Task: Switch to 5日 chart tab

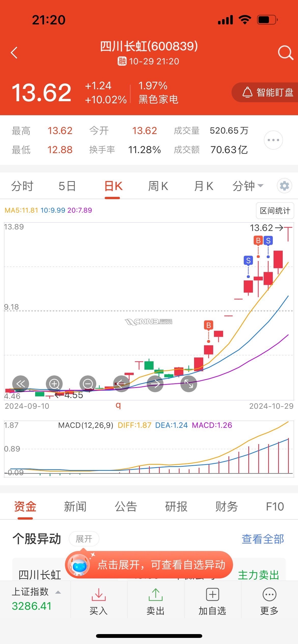Action: [x=67, y=186]
